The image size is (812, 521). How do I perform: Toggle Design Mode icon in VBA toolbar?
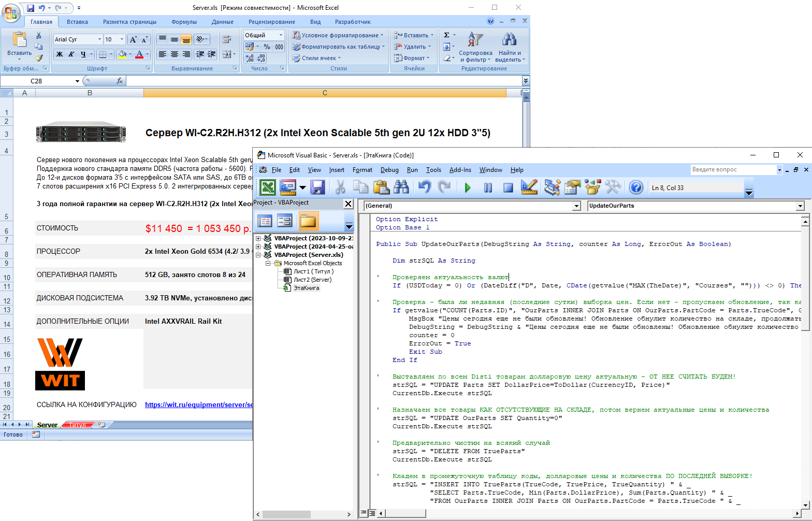529,187
